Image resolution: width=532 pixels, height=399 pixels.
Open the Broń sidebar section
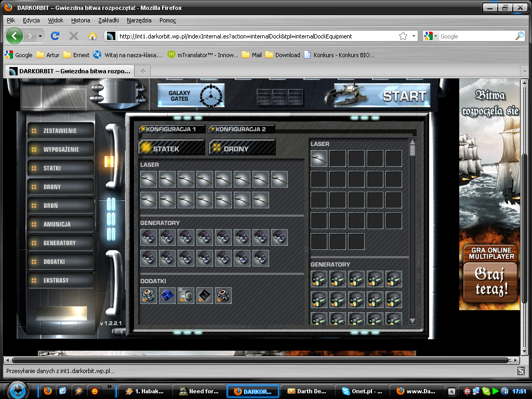point(60,205)
